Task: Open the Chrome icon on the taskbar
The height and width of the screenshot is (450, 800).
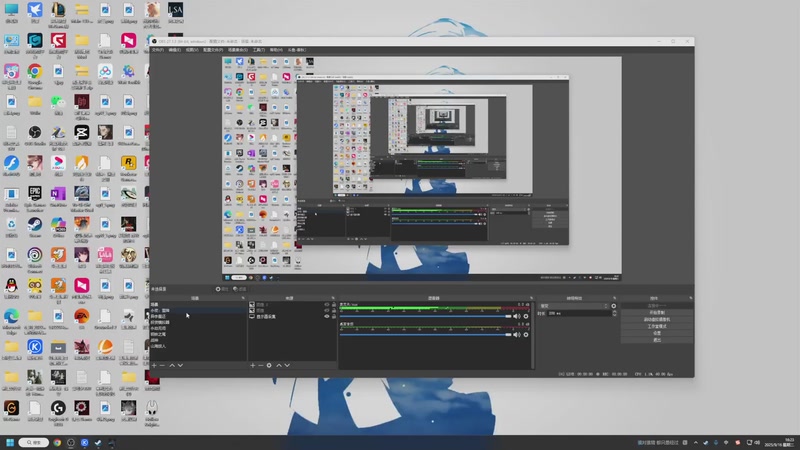Action: click(57, 442)
